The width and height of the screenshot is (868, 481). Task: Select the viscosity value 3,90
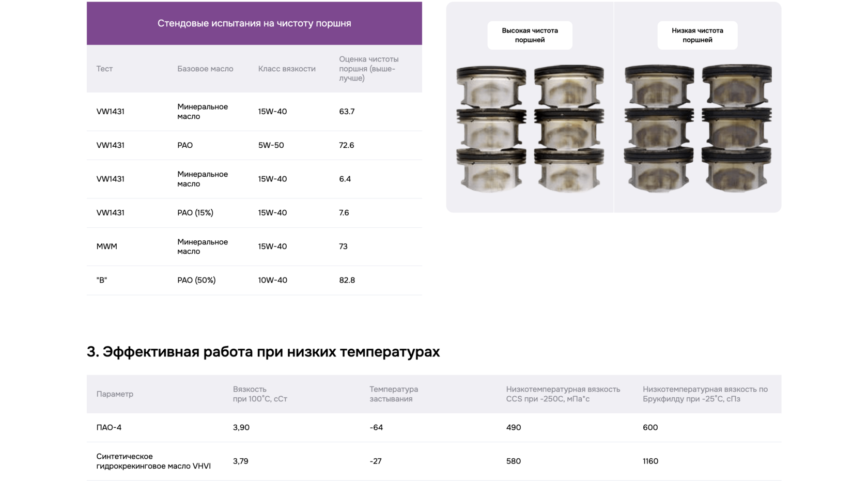(x=241, y=428)
